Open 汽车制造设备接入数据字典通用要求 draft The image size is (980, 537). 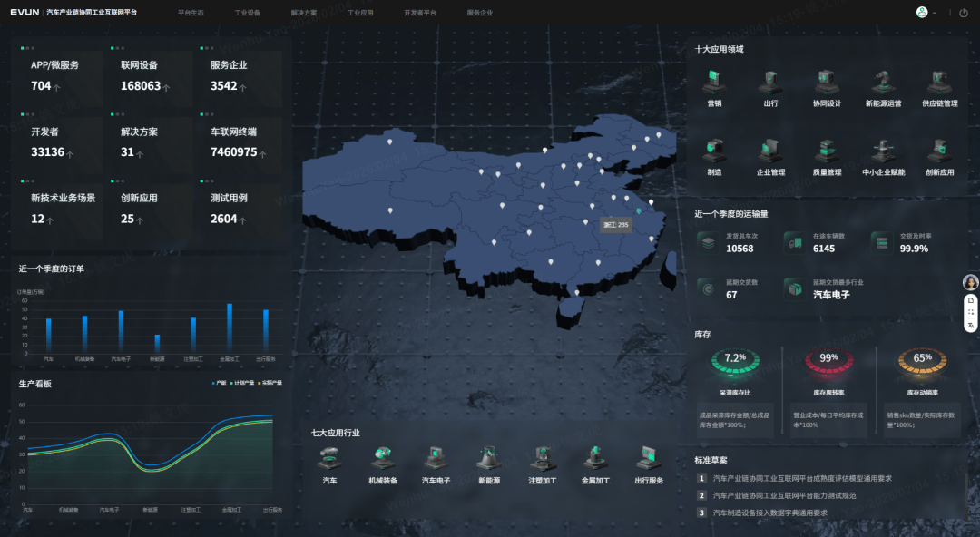click(x=769, y=513)
